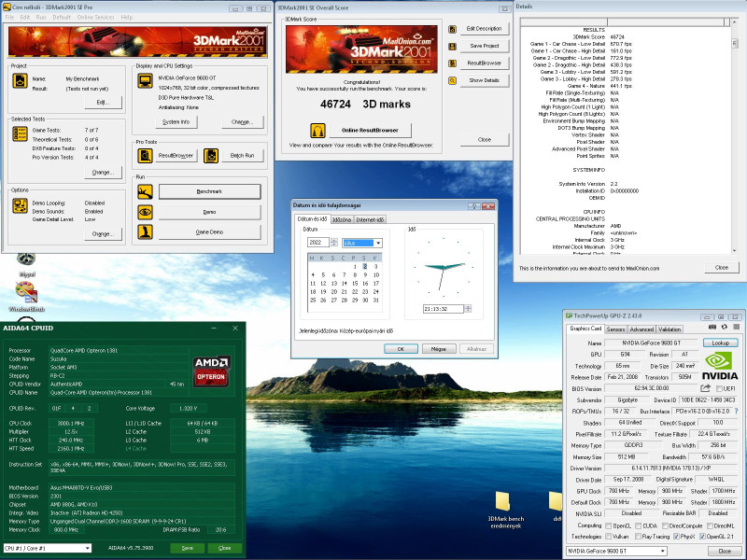Click the AMD Opteron logo in AIDA64 CPUID
747x560 pixels.
212,371
